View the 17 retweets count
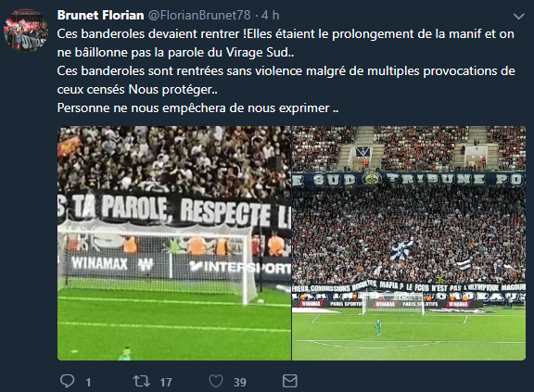The height and width of the screenshot is (392, 534). (x=166, y=383)
